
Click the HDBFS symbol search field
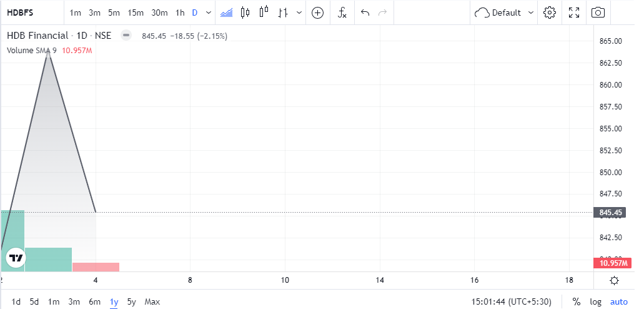pos(32,13)
